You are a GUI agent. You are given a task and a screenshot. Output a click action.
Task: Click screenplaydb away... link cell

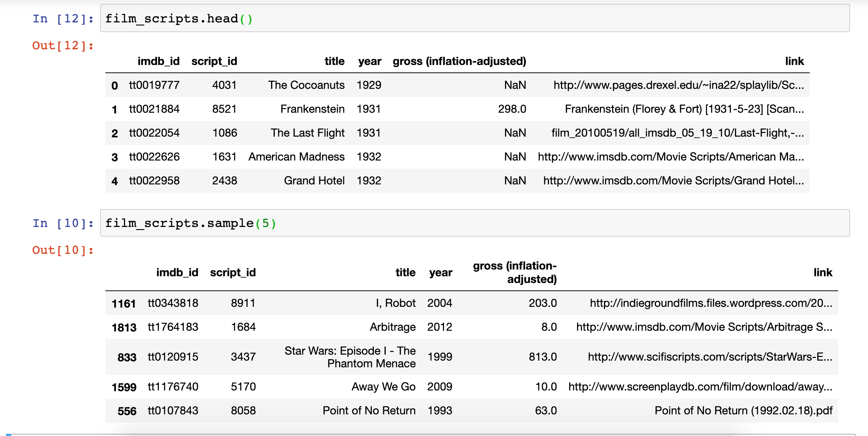[x=700, y=387]
